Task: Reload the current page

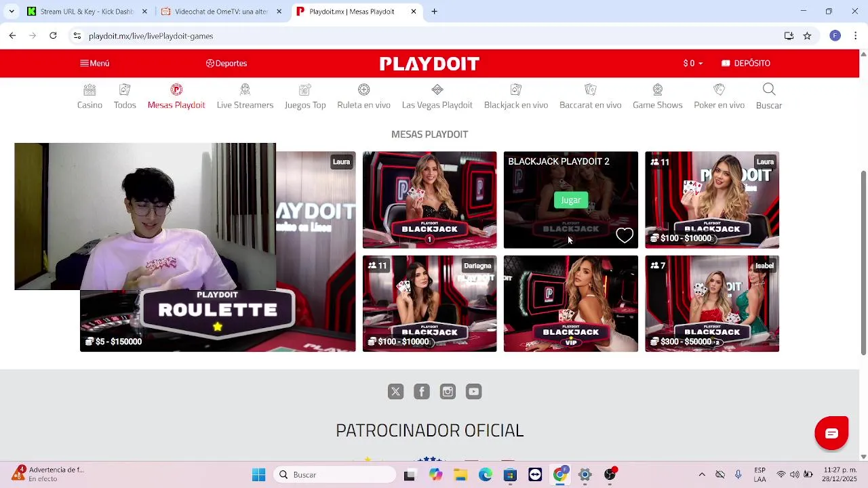Action: click(x=53, y=36)
